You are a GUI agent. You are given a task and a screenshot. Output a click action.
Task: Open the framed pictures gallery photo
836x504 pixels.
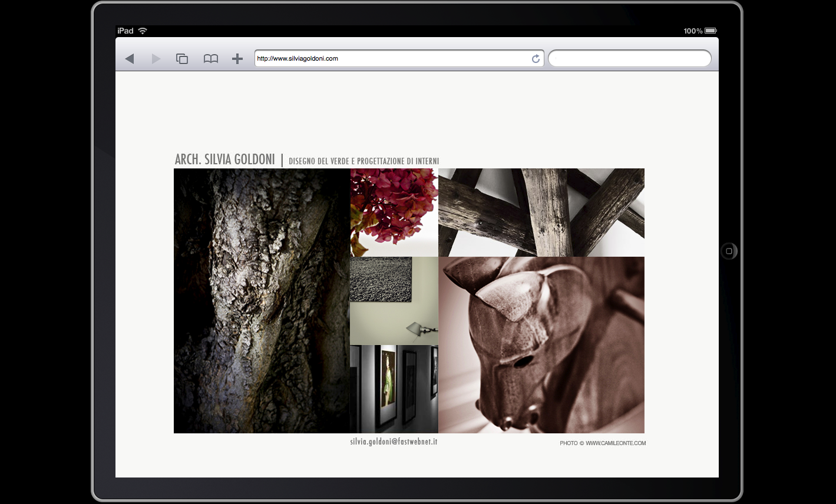click(394, 389)
